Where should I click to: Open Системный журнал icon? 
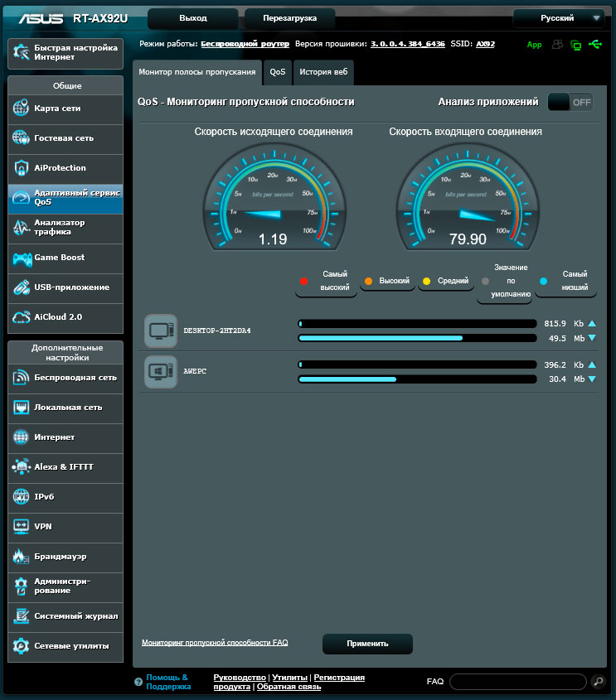[x=21, y=616]
